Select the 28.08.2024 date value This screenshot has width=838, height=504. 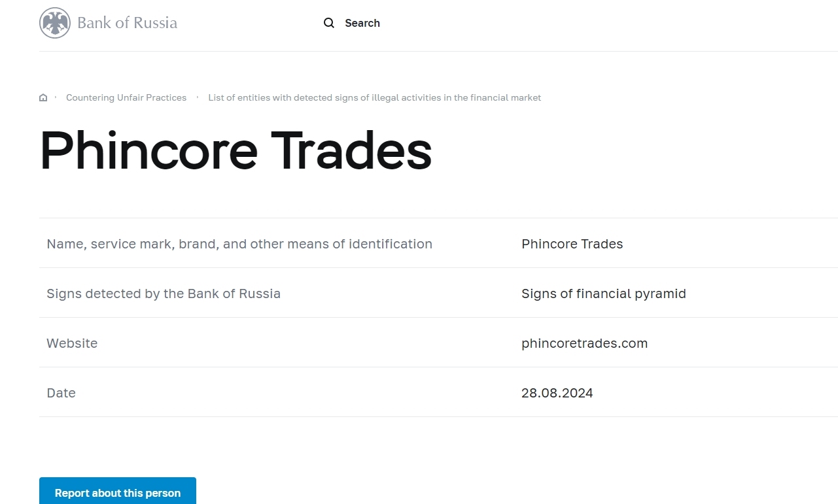[557, 393]
